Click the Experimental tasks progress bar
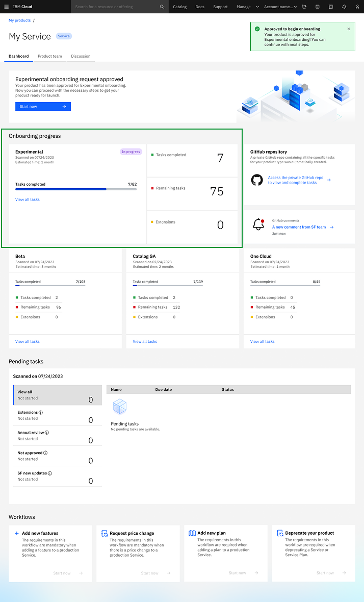The width and height of the screenshot is (364, 602). pos(76,189)
